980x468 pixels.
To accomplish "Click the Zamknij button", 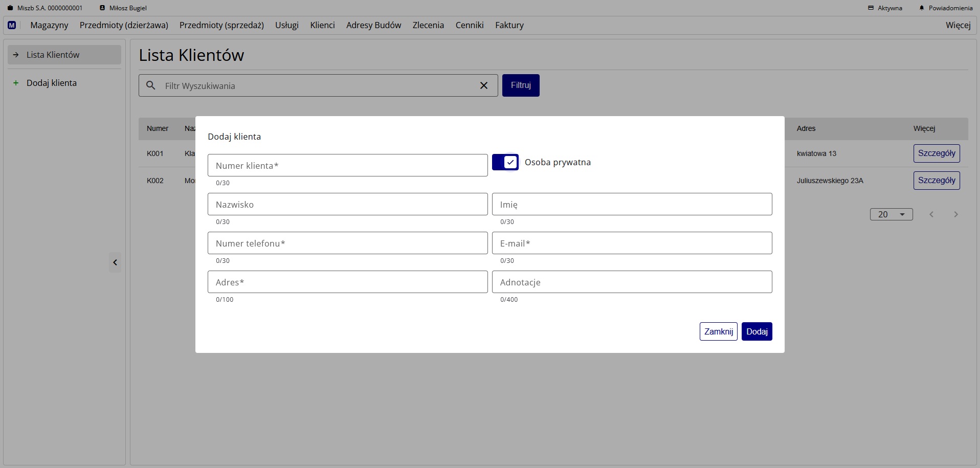I will tap(718, 331).
